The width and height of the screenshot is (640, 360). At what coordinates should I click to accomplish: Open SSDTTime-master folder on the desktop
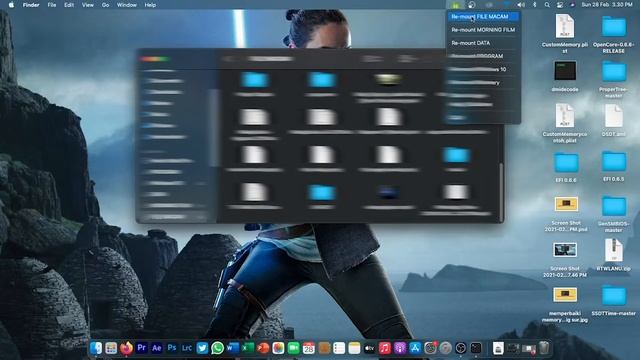613,296
